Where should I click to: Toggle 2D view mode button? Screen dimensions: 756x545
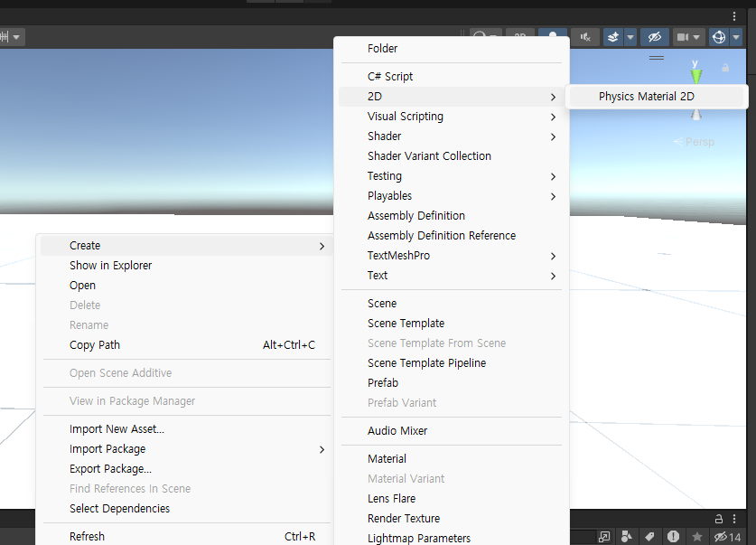coord(519,33)
